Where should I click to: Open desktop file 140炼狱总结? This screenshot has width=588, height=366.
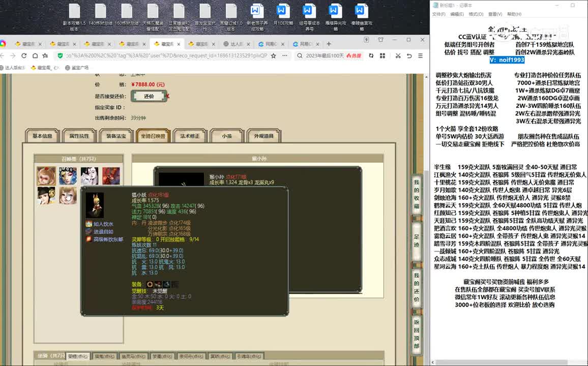pyautogui.click(x=101, y=15)
